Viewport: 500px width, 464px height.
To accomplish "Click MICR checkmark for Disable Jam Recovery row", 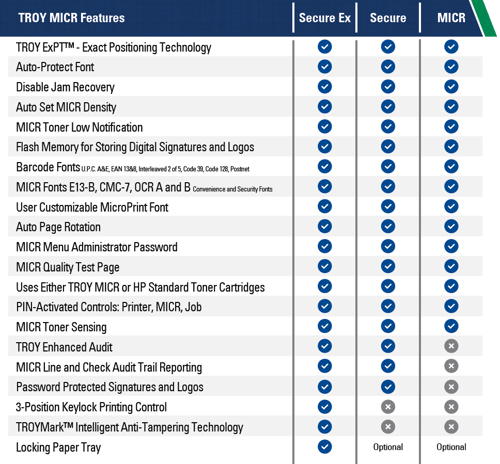I will pos(451,87).
